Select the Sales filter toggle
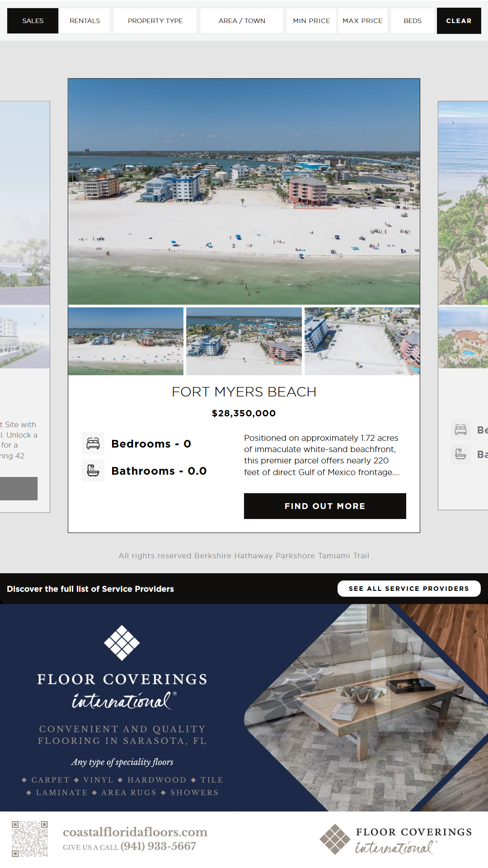Screen dimensions: 488x868 pyautogui.click(x=33, y=21)
